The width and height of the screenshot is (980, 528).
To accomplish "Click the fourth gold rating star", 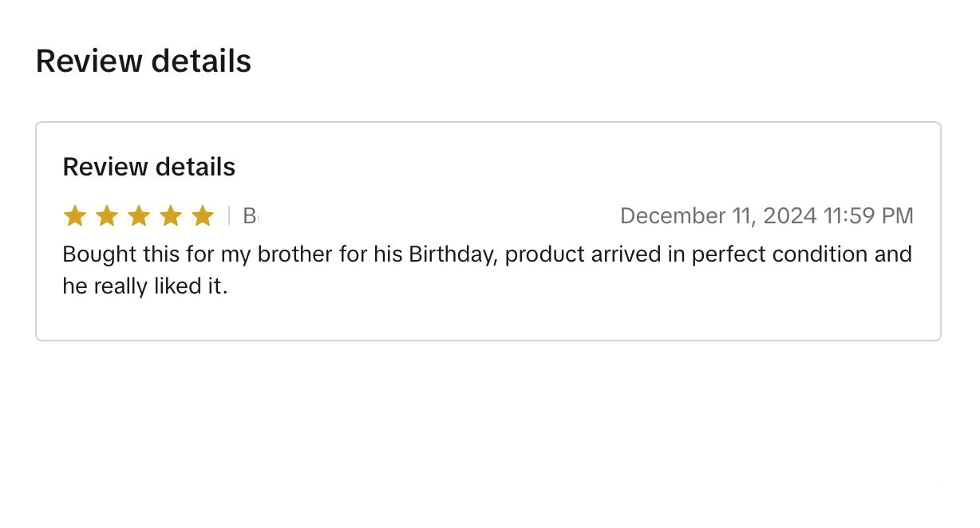I will tap(171, 215).
